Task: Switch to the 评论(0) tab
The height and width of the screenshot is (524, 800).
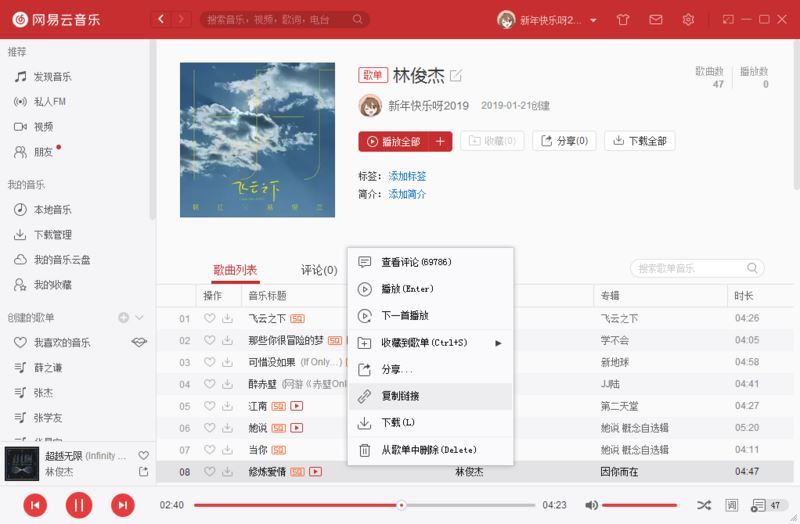Action: coord(319,270)
